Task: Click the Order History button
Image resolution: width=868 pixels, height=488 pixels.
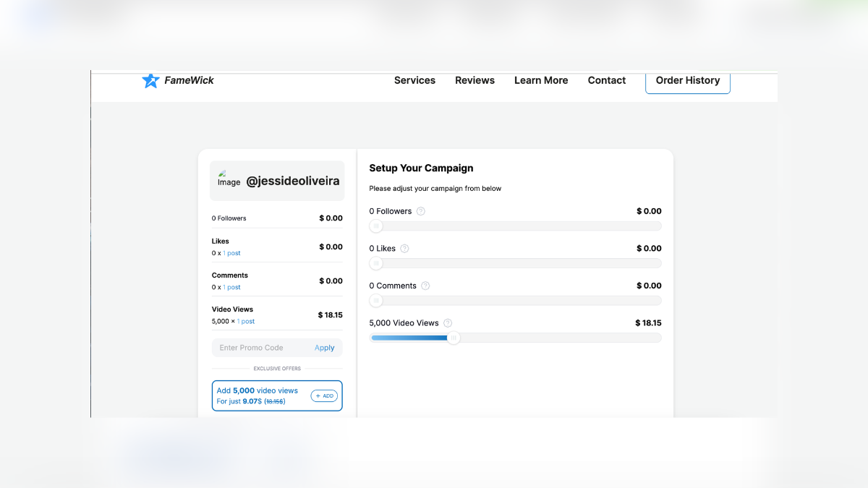Action: tap(687, 80)
